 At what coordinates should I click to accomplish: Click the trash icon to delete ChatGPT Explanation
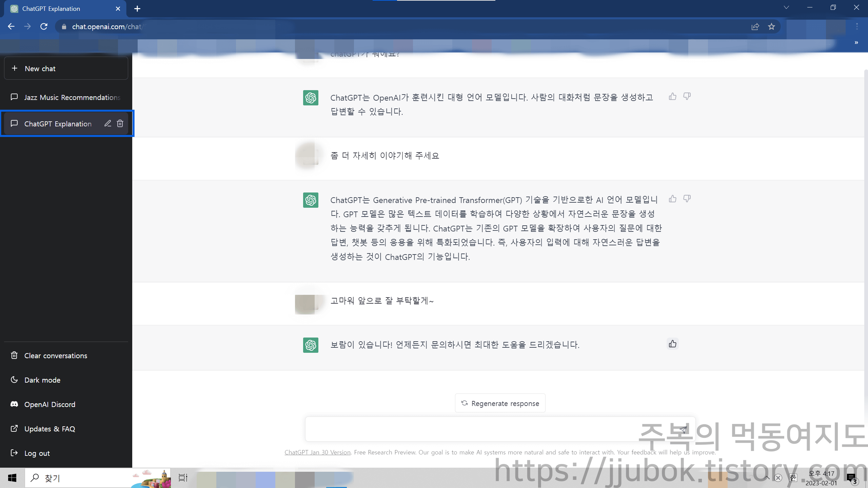[x=120, y=123]
